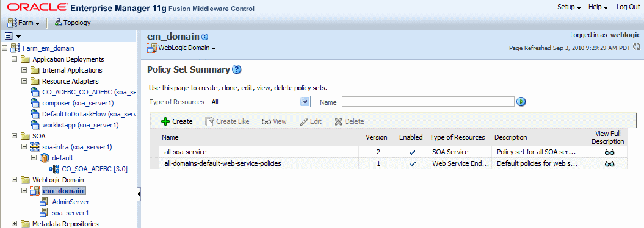Open the WebLogic Domain dropdown menu
This screenshot has height=228, width=644.
click(187, 48)
